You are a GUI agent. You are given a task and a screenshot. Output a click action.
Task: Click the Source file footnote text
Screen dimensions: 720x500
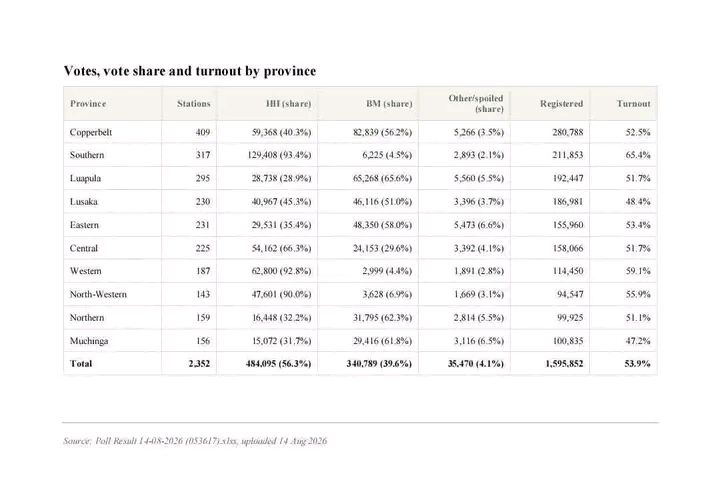195,441
